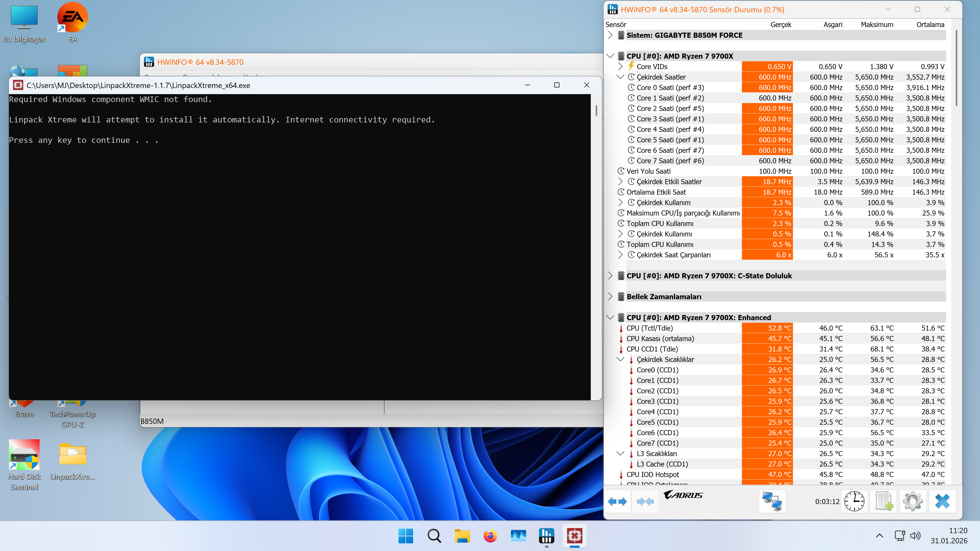The image size is (980, 551).
Task: Open the network monitors icon in the HWiNFO sensor toolbar
Action: [x=772, y=502]
